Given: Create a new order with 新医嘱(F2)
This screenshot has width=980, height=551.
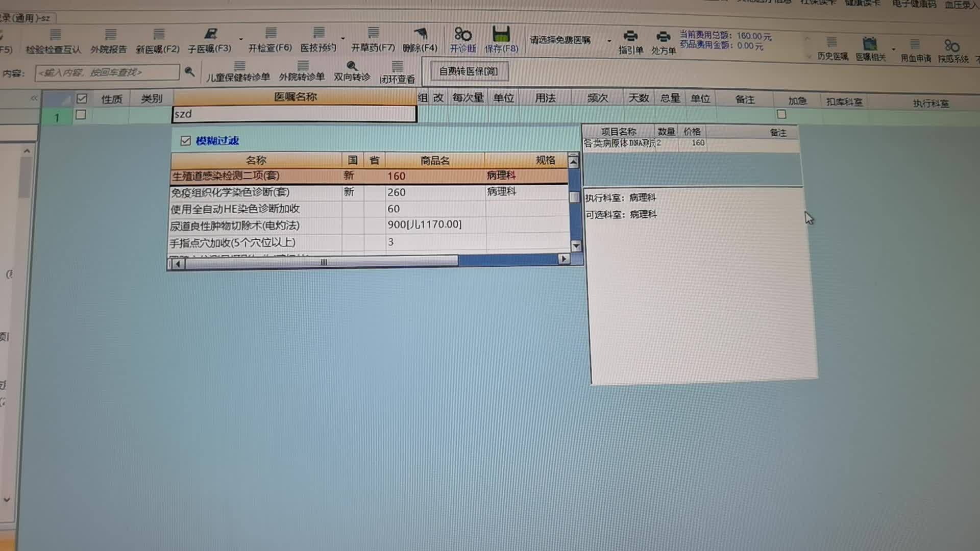Looking at the screenshot, I should click(x=158, y=41).
